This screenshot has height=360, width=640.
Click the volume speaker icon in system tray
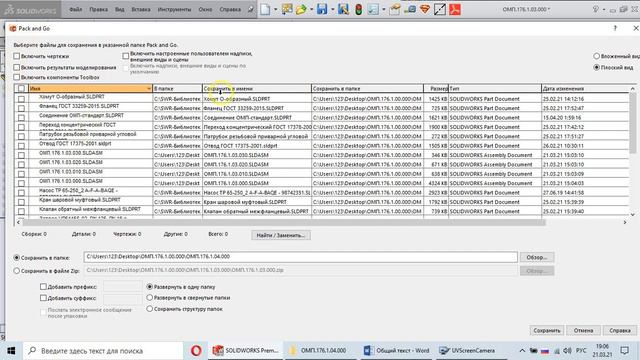click(x=567, y=351)
